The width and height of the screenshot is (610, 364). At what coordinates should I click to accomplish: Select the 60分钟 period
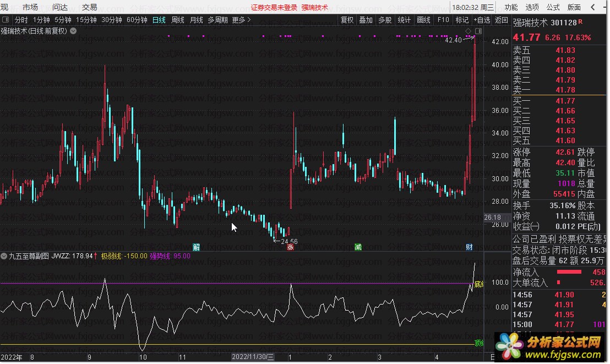(137, 20)
